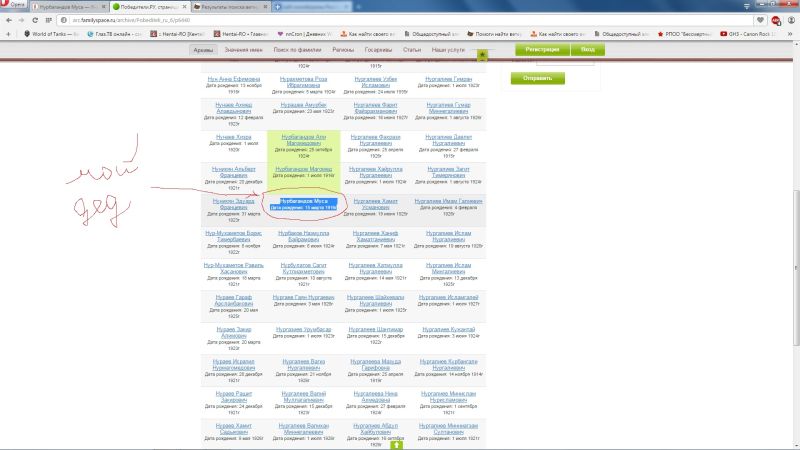Image resolution: width=800 pixels, height=450 pixels.
Task: Open the Нурбулатов Сагит Кутлиахметович link
Action: pos(304,268)
